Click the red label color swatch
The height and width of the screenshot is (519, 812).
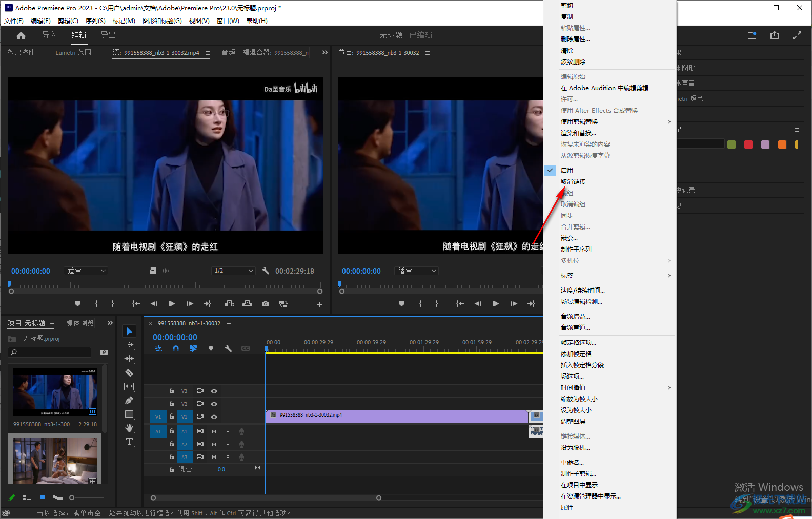pos(748,144)
